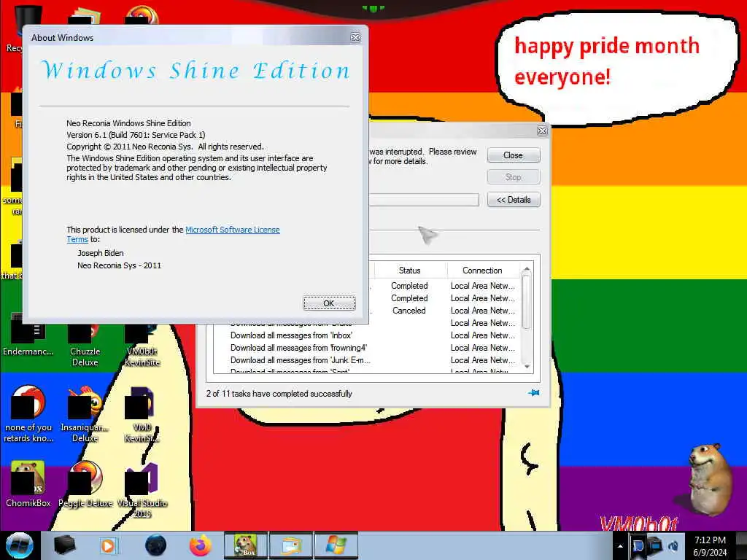Click OK in About Windows dialog
747x560 pixels.
coord(329,303)
